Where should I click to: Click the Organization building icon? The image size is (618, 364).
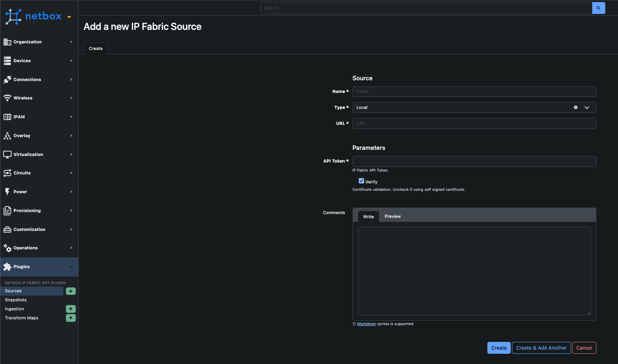click(7, 42)
